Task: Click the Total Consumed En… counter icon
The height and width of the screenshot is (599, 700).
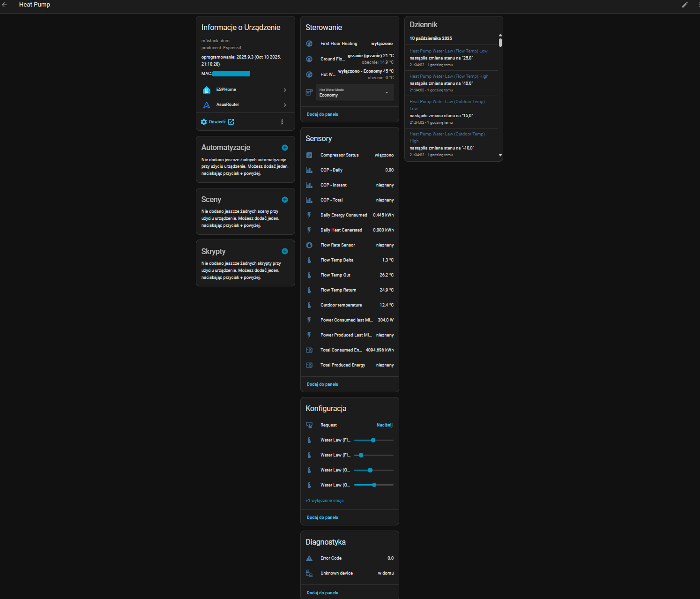Action: click(309, 350)
